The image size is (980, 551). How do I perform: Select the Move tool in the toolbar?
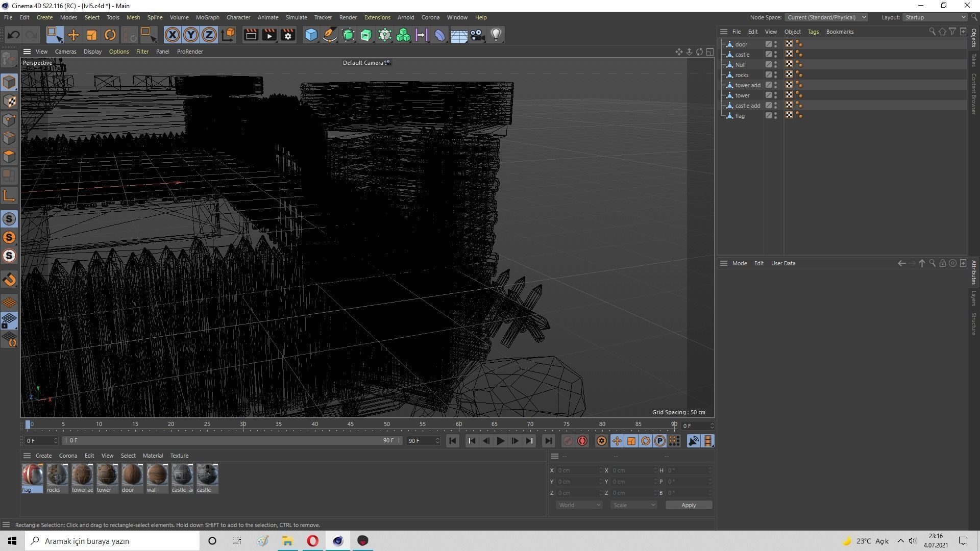pos(73,35)
